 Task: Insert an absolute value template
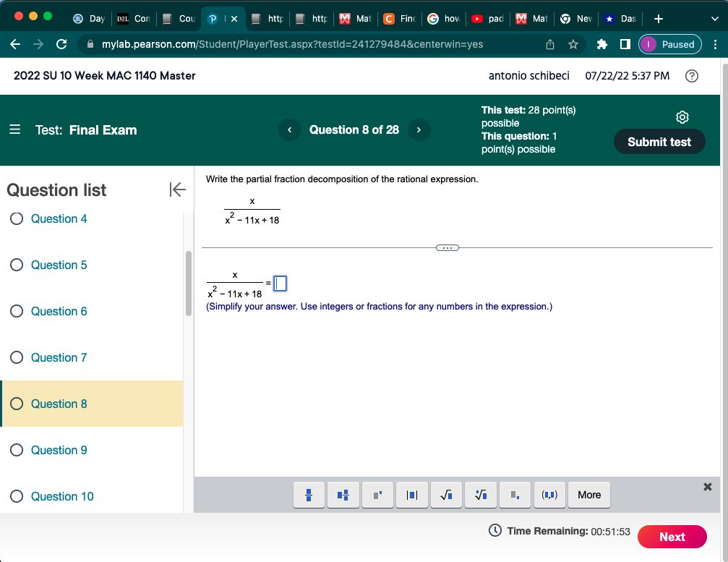pos(411,495)
